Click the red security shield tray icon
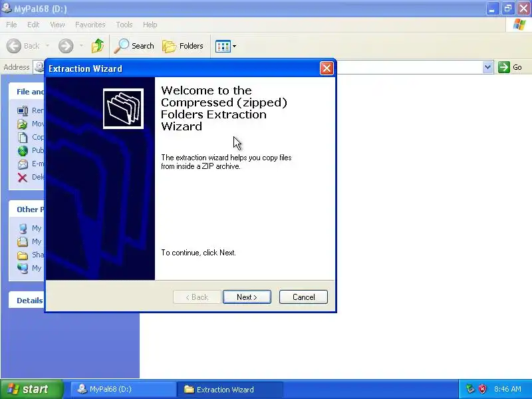Screen dimensions: 532x399 (x=482, y=389)
